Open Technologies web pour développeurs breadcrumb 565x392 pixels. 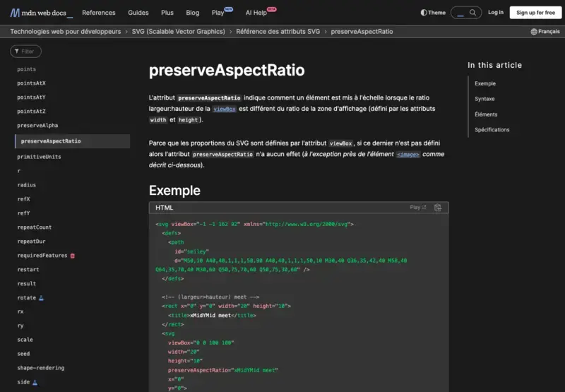(x=66, y=32)
